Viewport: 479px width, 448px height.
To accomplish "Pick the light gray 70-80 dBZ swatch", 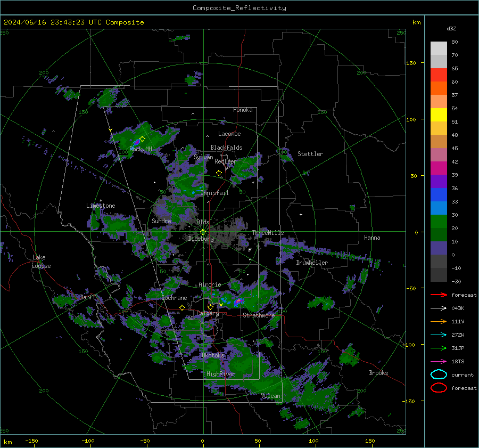I will [439, 48].
